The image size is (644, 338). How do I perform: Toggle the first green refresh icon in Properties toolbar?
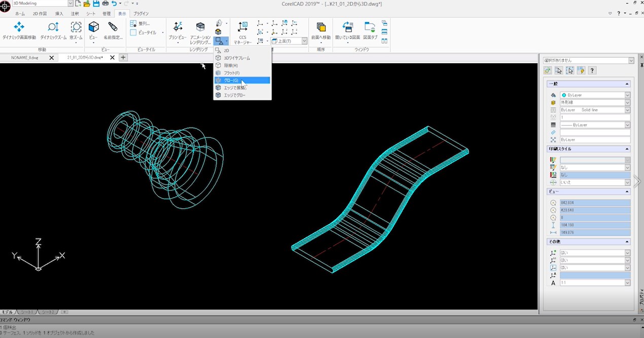(548, 71)
